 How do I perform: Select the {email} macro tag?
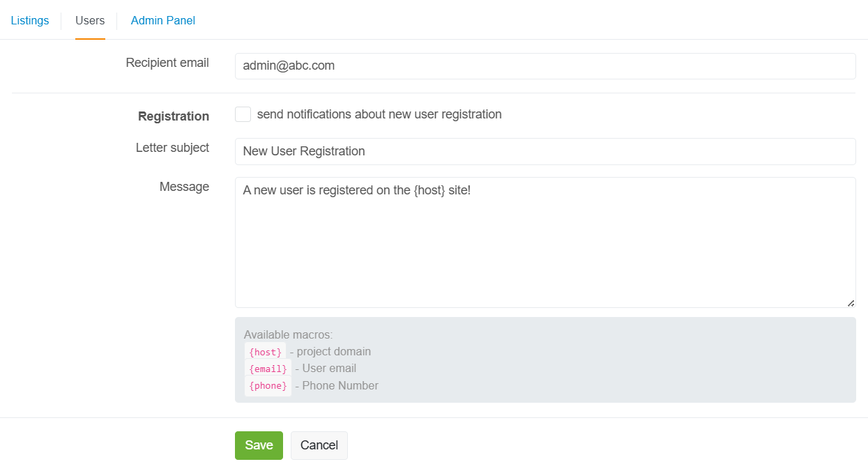point(268,369)
